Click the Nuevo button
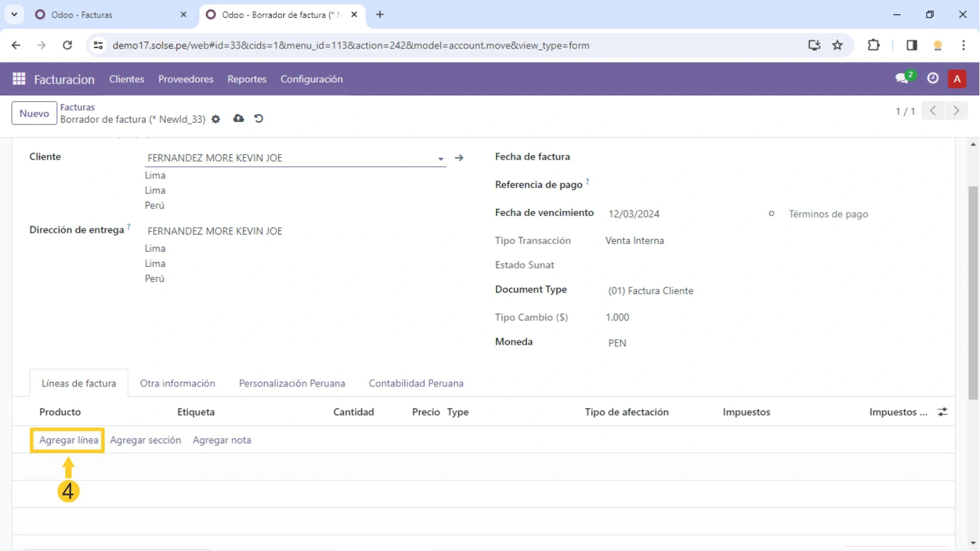 pos(34,113)
